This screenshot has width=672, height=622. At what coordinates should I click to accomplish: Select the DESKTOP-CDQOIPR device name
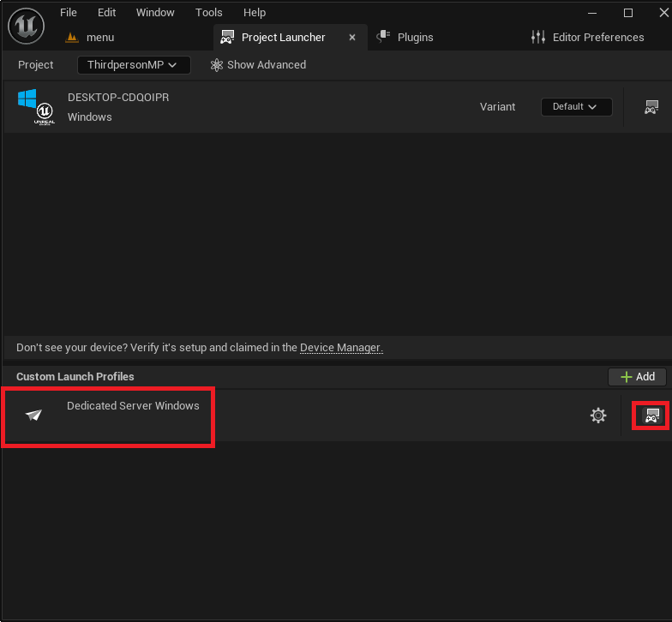[x=118, y=98]
